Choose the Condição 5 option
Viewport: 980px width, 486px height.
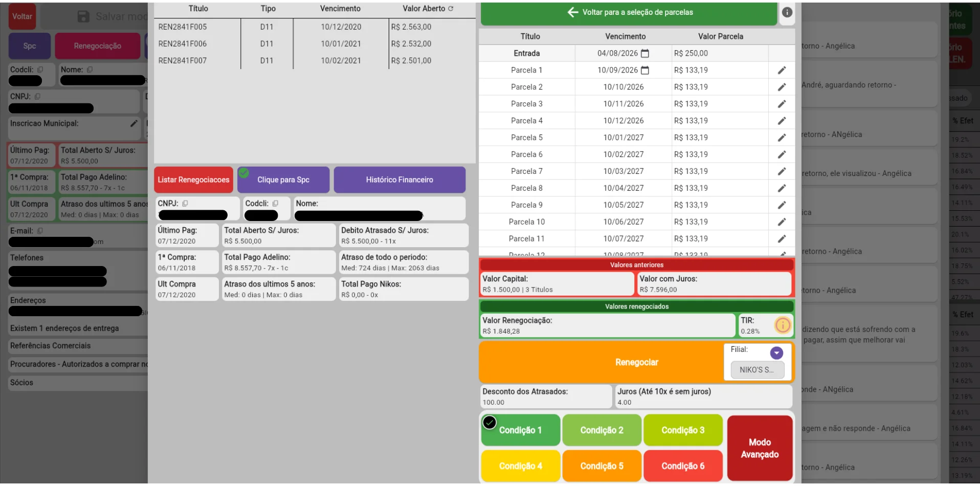click(602, 466)
